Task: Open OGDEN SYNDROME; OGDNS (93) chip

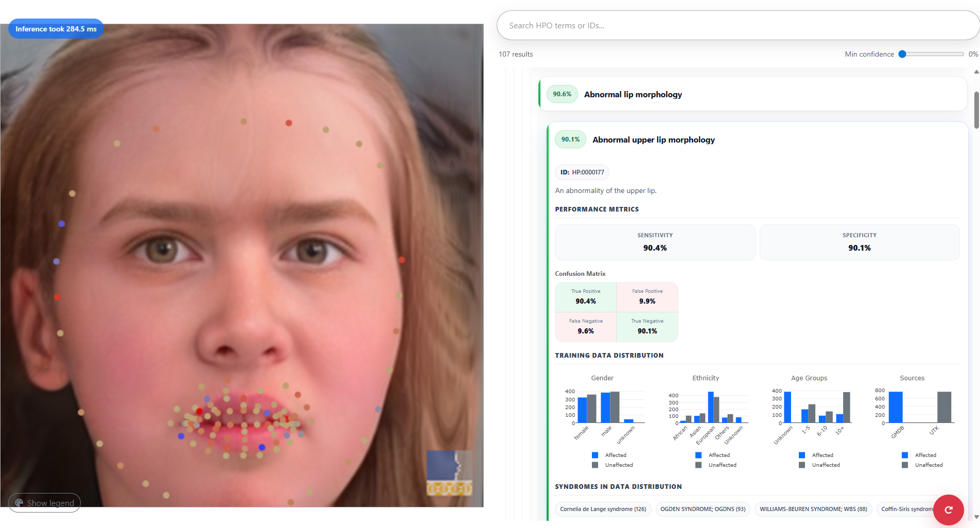Action: [x=703, y=509]
